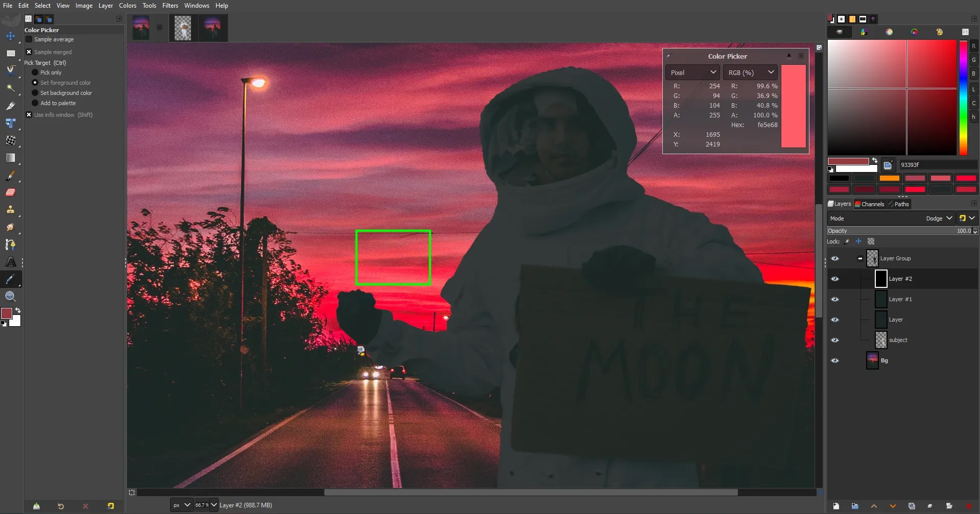980x514 pixels.
Task: Open the RGB (%) dropdown in Color Picker info
Action: point(750,72)
